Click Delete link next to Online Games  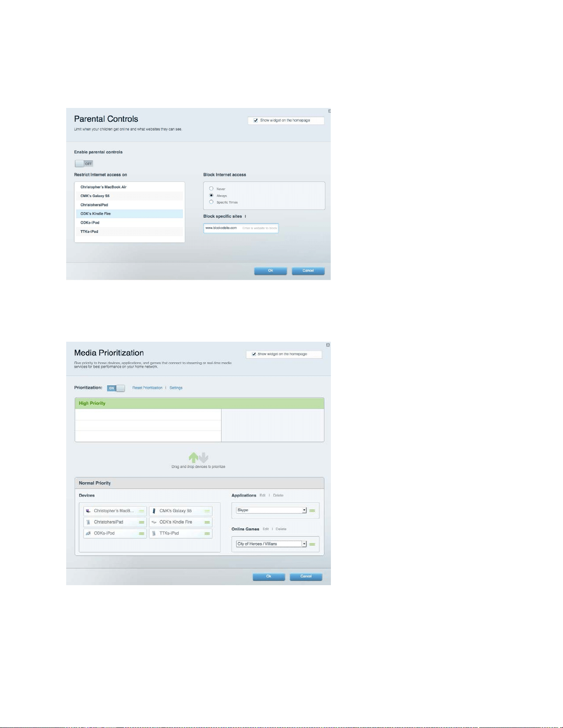(281, 529)
